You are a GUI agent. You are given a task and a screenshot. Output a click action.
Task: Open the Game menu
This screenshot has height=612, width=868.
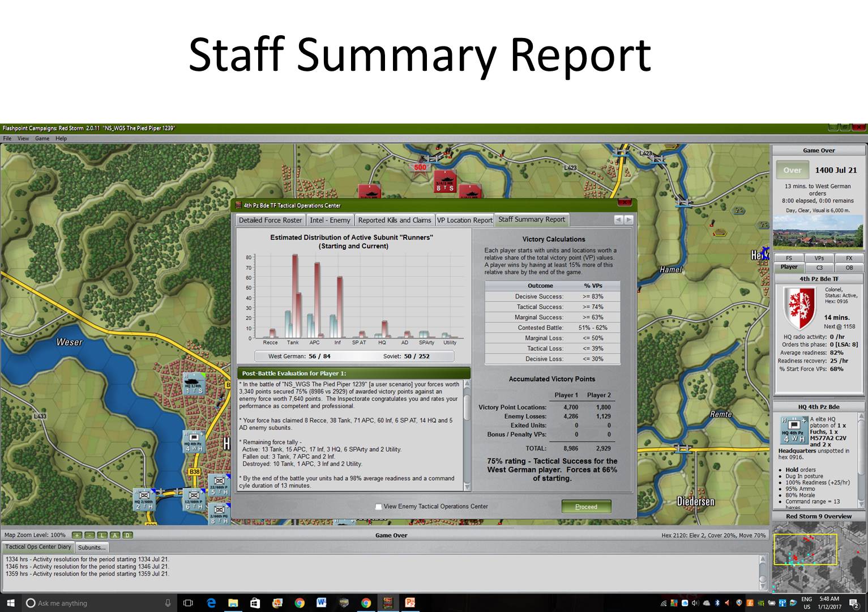pos(42,138)
